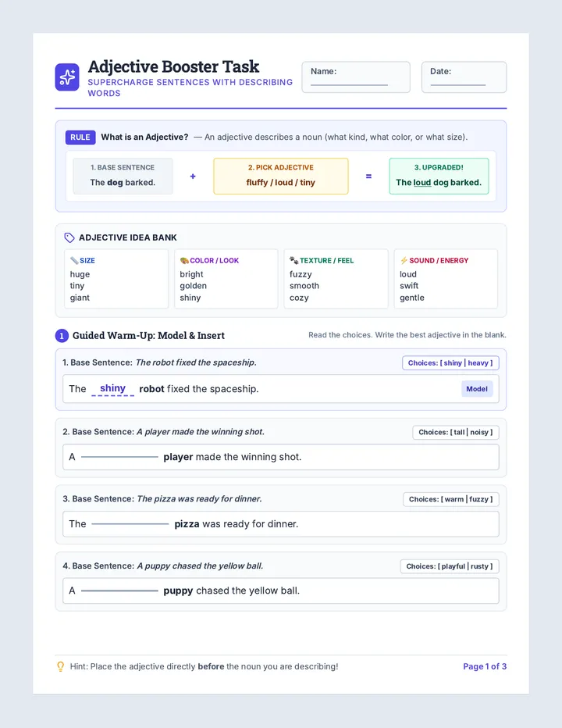Image resolution: width=562 pixels, height=728 pixels.
Task: Click the sparkle logo icon beside title
Action: tap(67, 77)
